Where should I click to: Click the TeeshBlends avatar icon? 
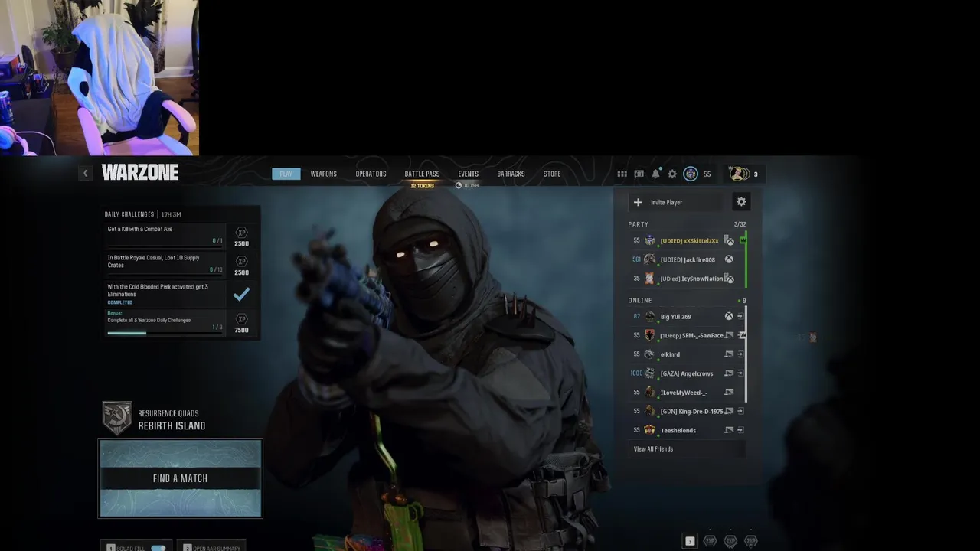(650, 430)
